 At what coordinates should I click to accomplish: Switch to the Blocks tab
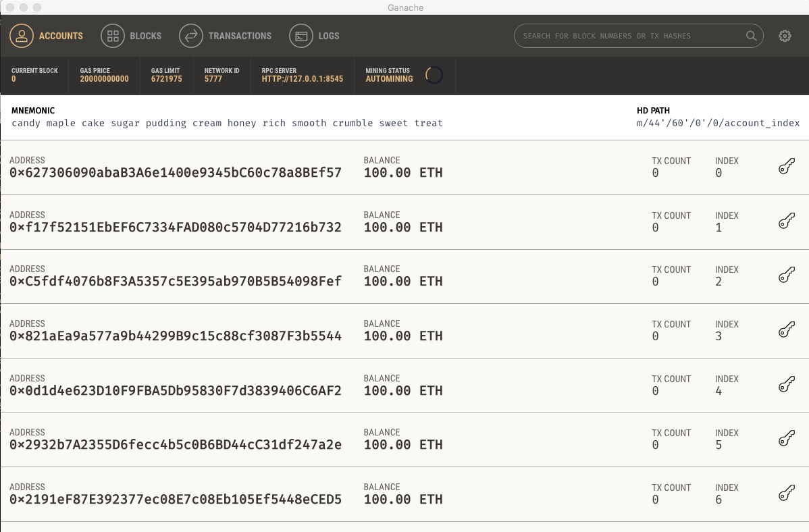point(131,36)
